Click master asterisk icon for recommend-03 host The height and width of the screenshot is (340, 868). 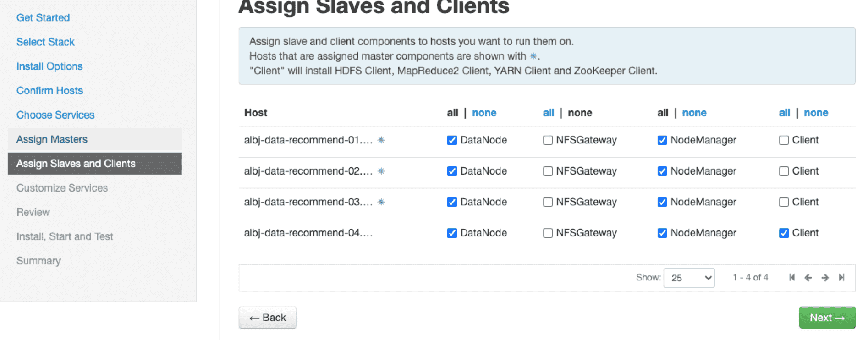[x=381, y=202]
